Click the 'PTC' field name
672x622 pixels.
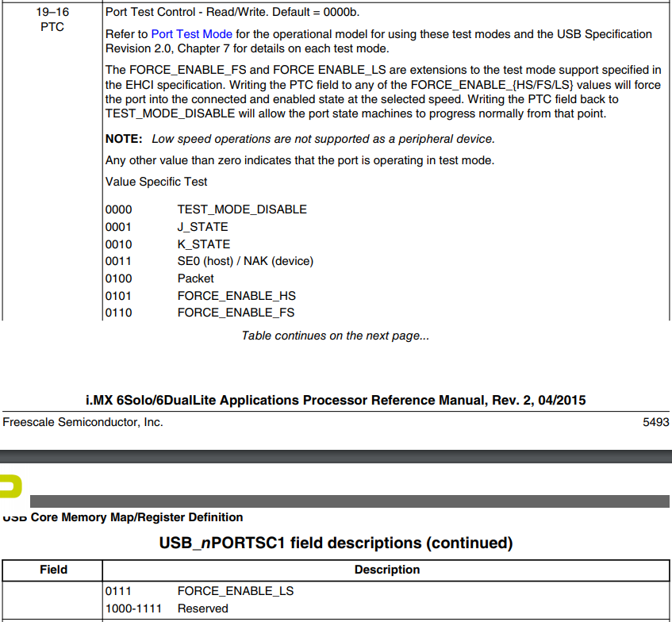pos(52,27)
